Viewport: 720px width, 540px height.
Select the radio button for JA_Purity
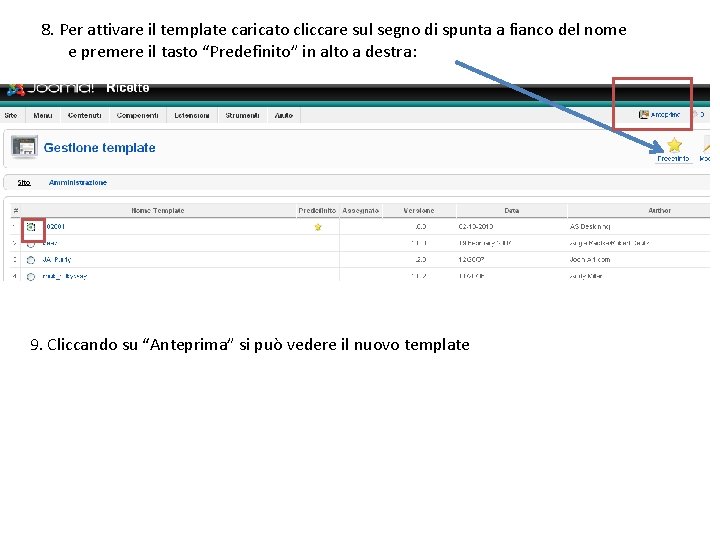31,260
